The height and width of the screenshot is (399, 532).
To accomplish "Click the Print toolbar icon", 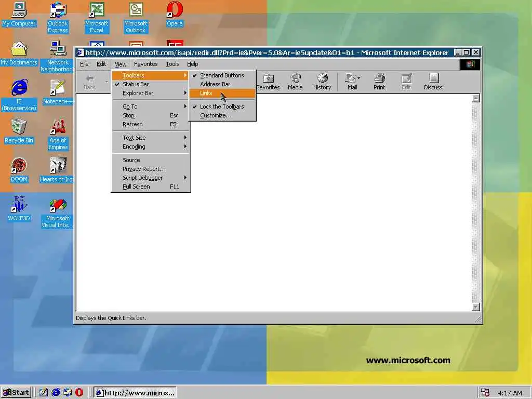I will click(x=379, y=82).
